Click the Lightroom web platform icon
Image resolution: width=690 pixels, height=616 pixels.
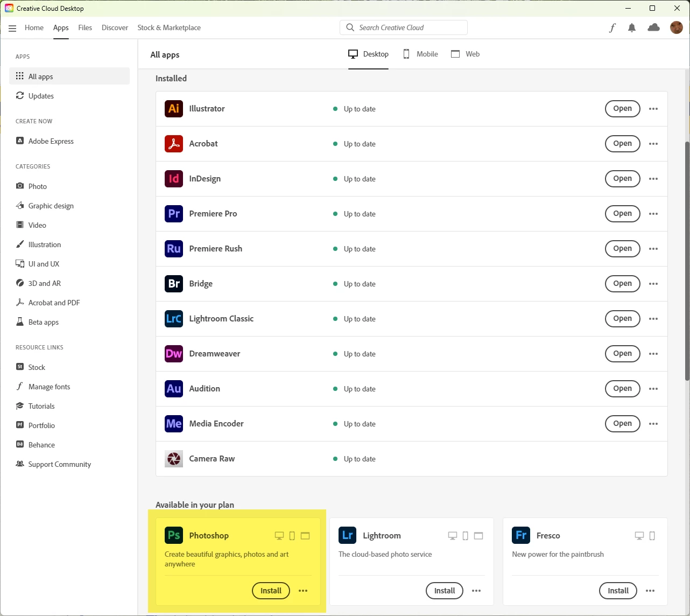[478, 536]
